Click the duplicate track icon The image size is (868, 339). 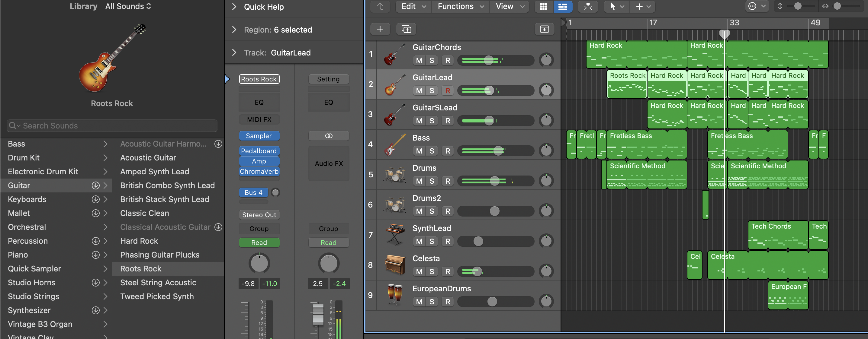pyautogui.click(x=406, y=29)
